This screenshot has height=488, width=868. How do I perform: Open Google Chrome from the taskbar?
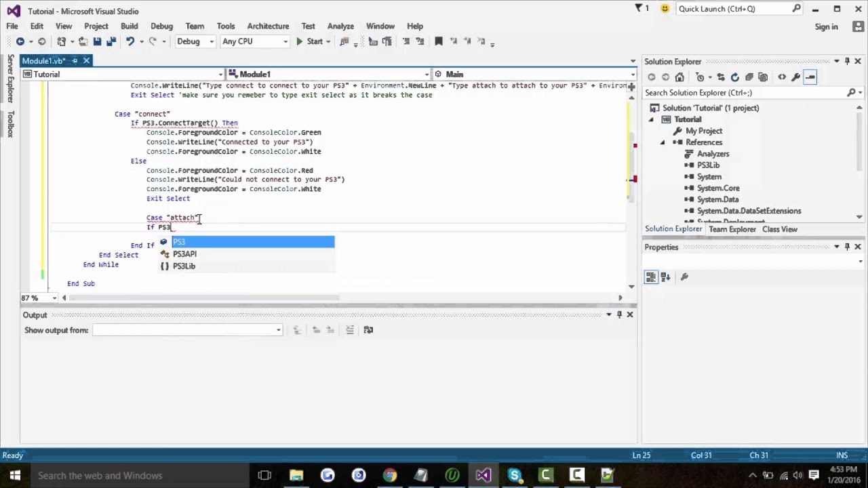[390, 475]
